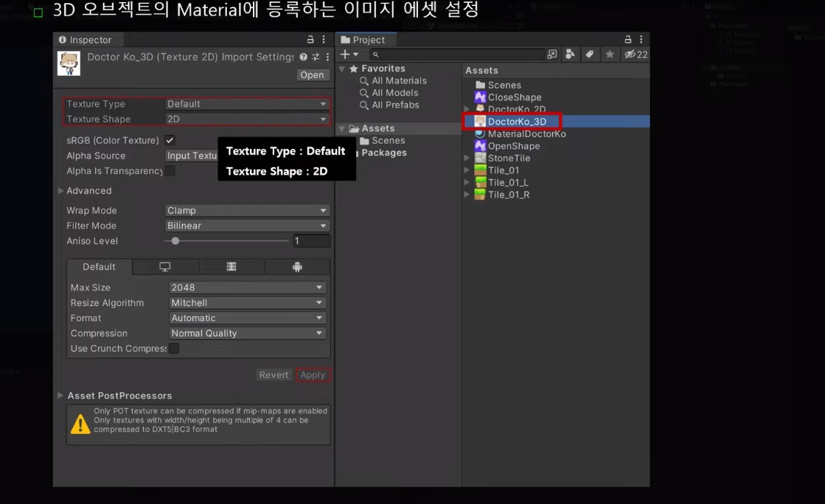Open Compression quality dropdown

click(247, 334)
